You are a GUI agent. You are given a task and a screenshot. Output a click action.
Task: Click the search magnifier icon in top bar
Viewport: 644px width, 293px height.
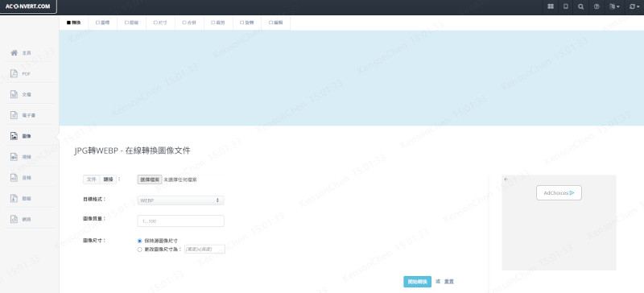click(580, 7)
